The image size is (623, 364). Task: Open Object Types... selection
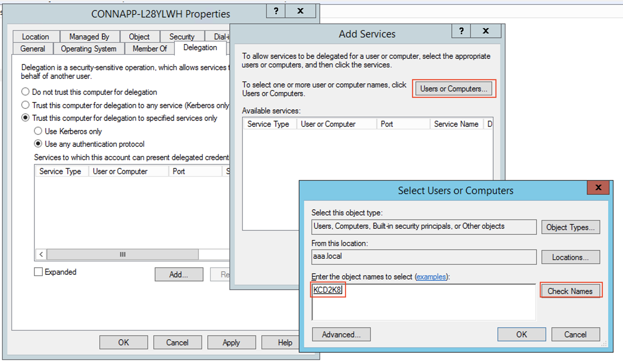click(x=571, y=227)
